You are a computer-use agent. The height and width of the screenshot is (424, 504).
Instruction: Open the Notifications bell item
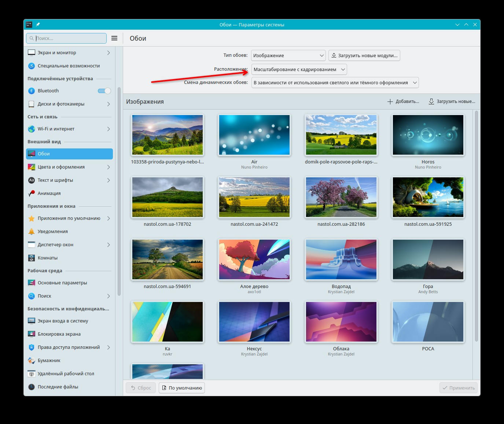tap(32, 232)
